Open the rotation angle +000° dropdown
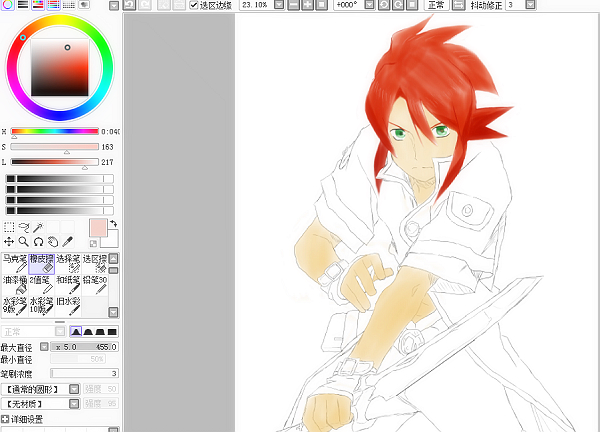Screen dimensions: 600x432 pos(369,5)
